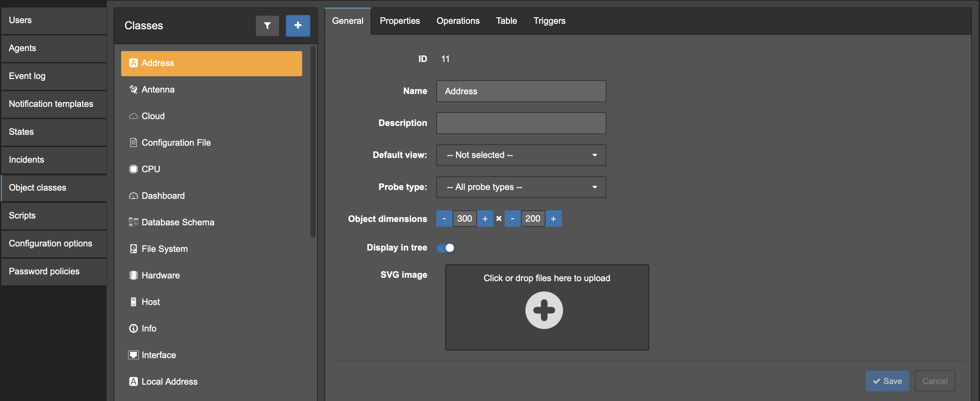Add a new class with plus button

[x=297, y=26]
